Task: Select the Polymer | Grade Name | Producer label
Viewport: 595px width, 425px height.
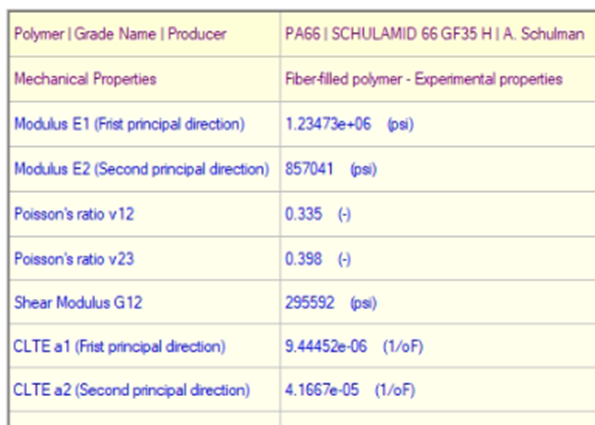Action: (120, 34)
